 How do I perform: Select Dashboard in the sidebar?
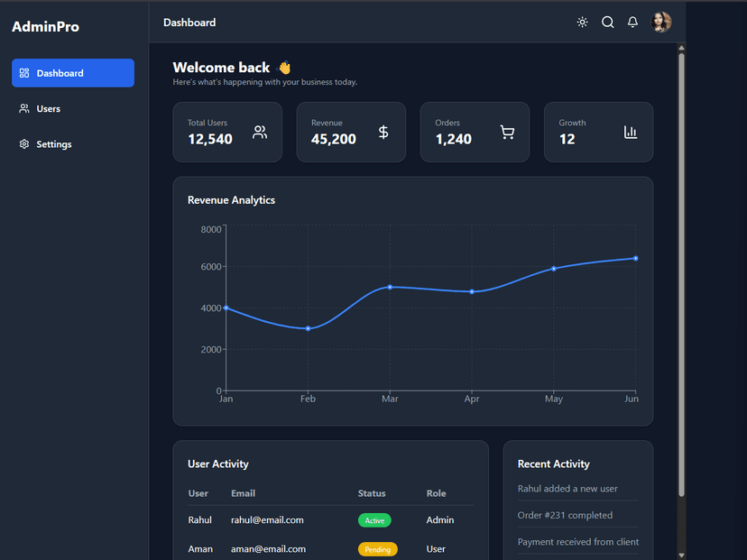73,73
